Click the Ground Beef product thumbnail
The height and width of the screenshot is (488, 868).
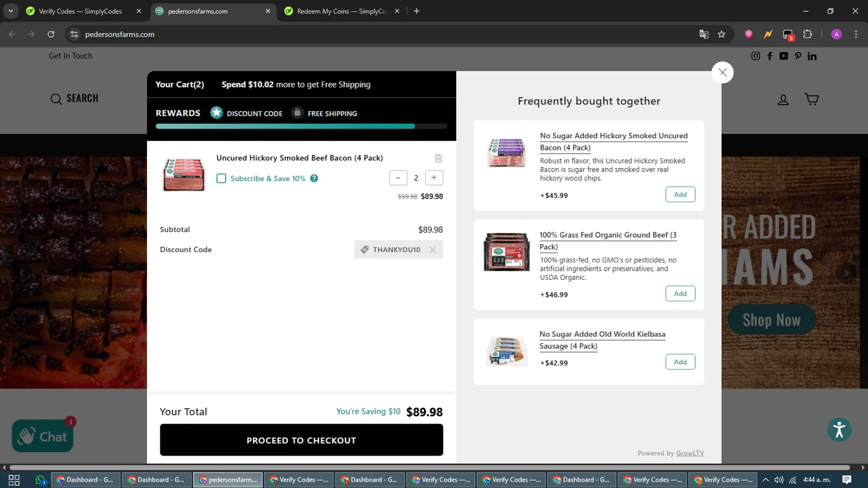pyautogui.click(x=506, y=252)
